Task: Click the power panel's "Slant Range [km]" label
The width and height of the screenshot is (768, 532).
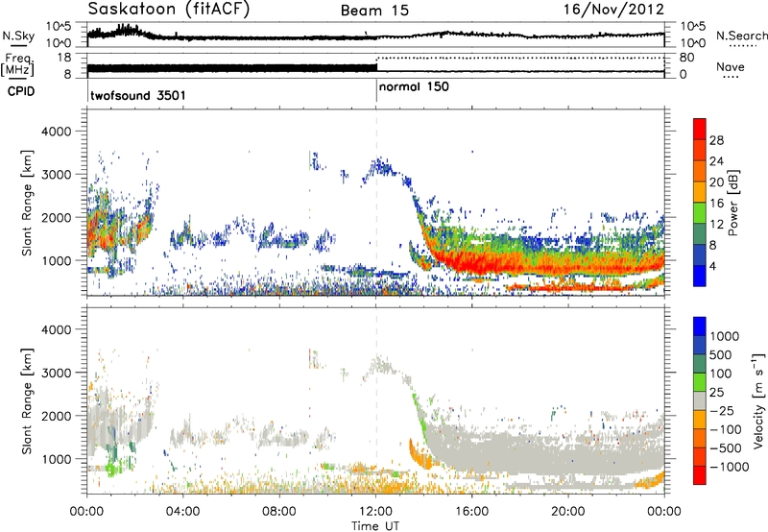Action: click(x=27, y=203)
